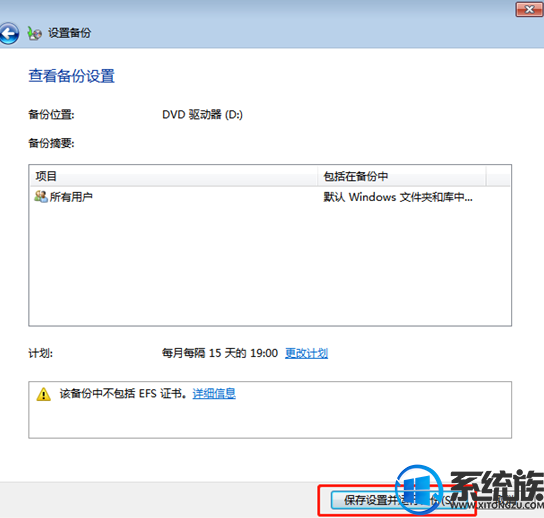Click the 保存设置并运行备份 button

tap(396, 500)
